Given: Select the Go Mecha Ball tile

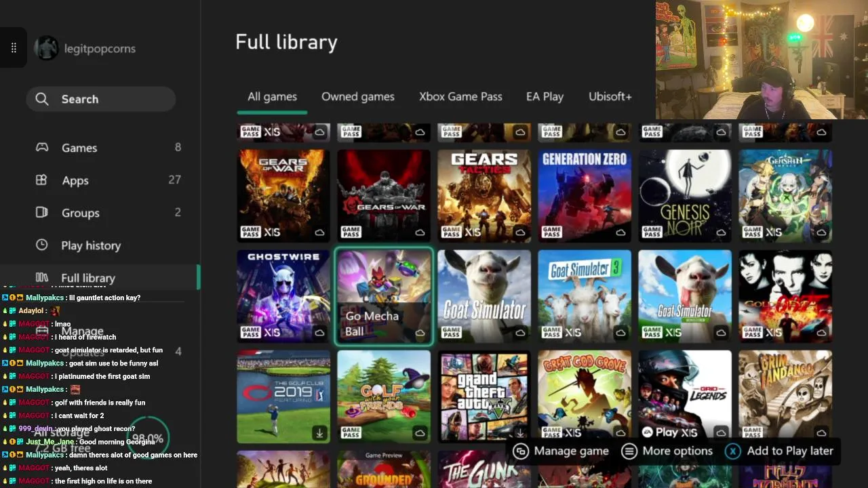Looking at the screenshot, I should tap(384, 296).
